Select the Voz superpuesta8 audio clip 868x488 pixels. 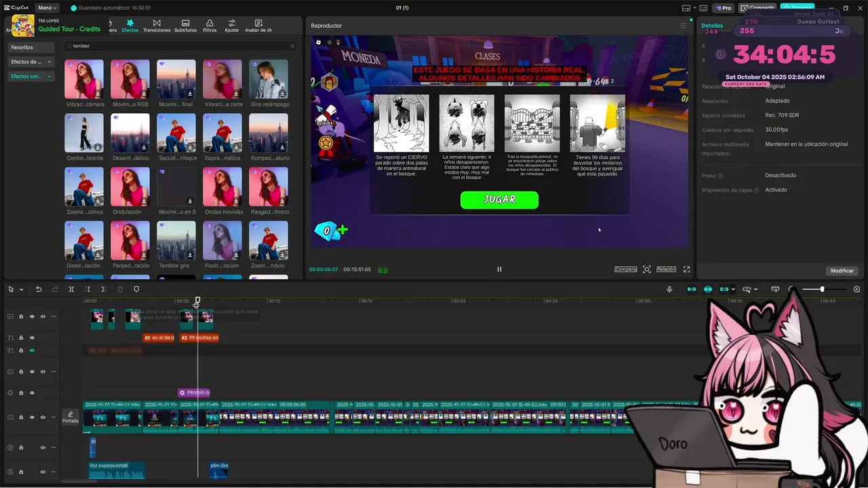pyautogui.click(x=117, y=470)
